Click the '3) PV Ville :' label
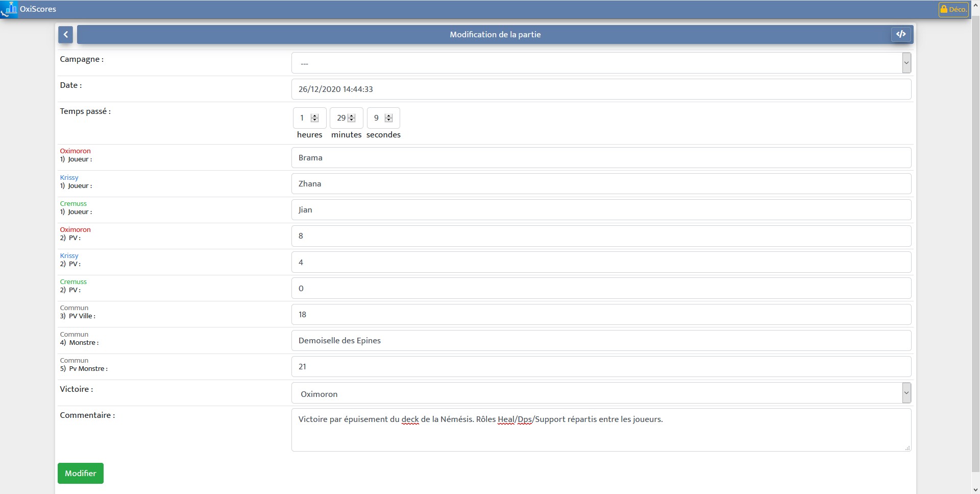The height and width of the screenshot is (494, 980). pyautogui.click(x=78, y=316)
